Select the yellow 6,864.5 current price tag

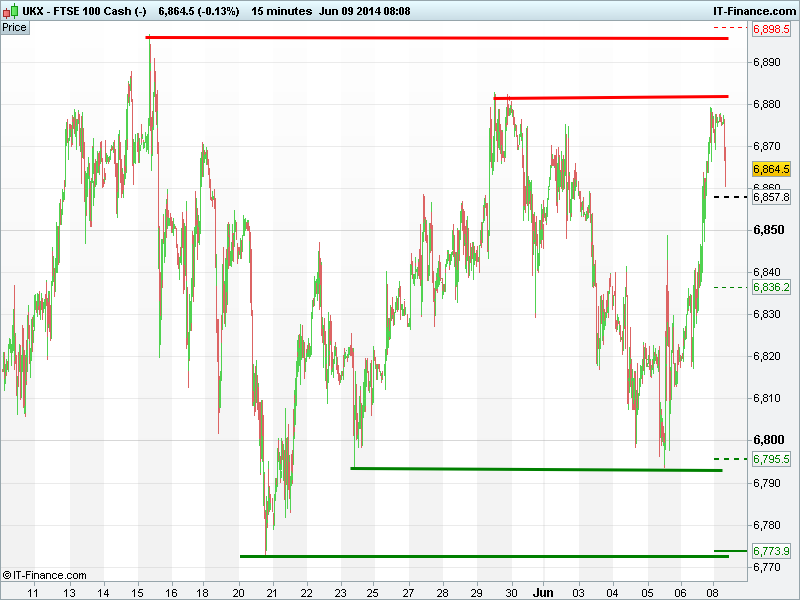[x=771, y=169]
